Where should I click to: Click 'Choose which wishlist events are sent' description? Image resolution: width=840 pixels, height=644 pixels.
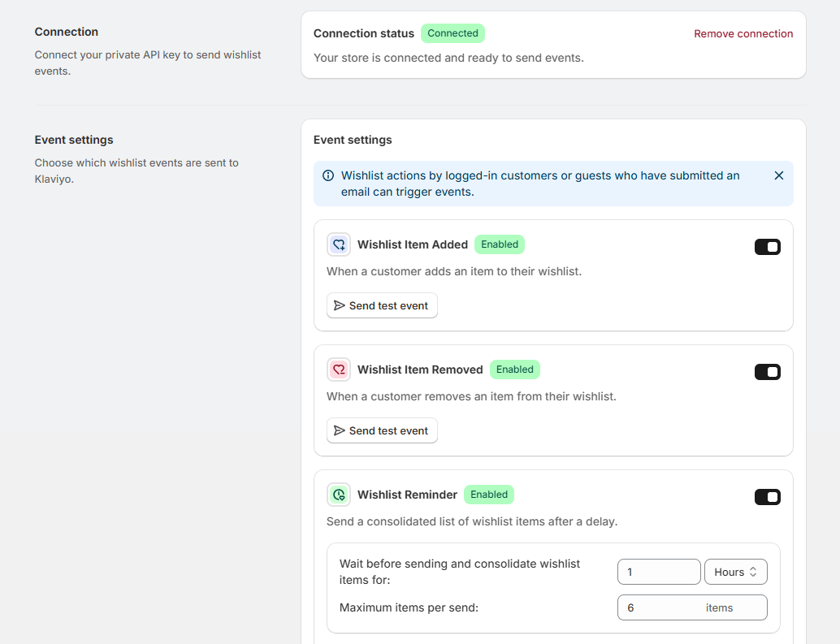[136, 171]
